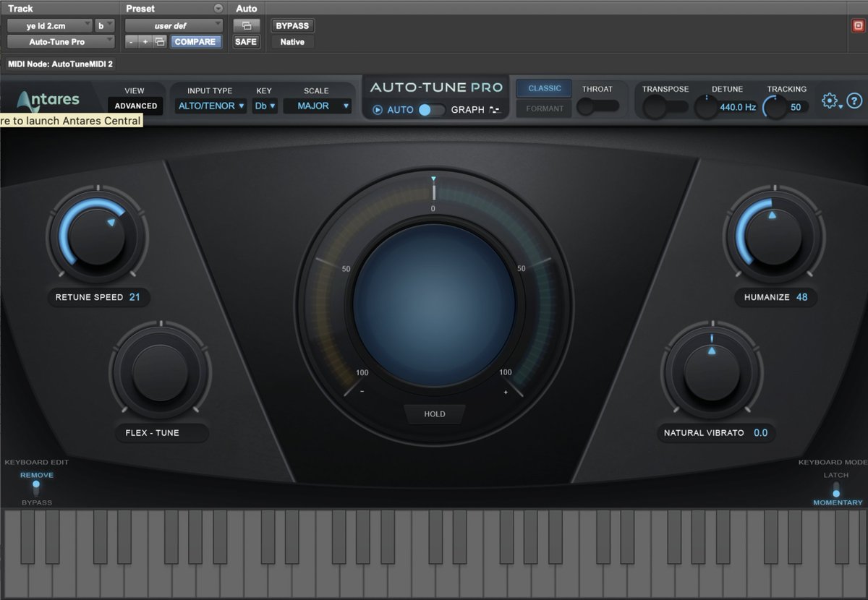Toggle Keyboard Edit Remove/Bypass switch
This screenshot has width=868, height=600.
pyautogui.click(x=36, y=488)
